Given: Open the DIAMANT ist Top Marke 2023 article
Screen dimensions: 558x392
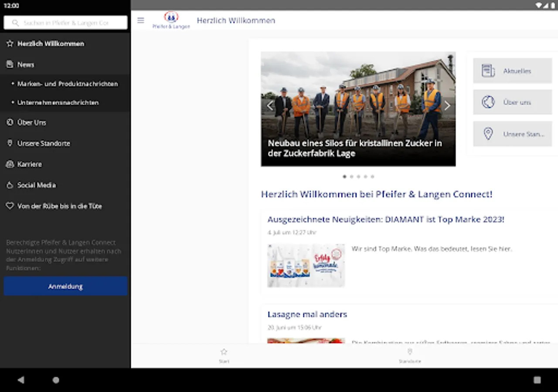Looking at the screenshot, I should [x=386, y=220].
